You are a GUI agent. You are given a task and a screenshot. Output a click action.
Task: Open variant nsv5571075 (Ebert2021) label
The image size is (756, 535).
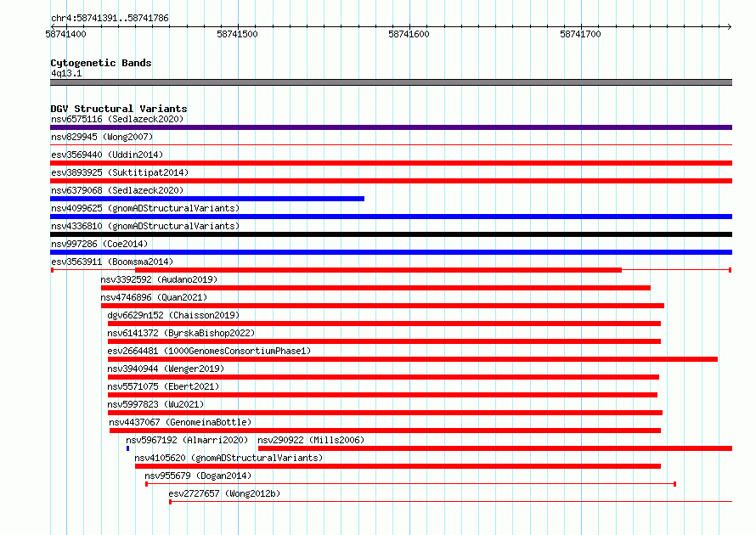tap(163, 386)
